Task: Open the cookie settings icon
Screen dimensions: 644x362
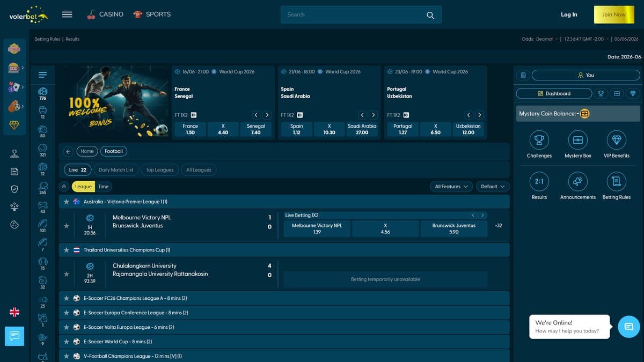Action: [x=14, y=225]
